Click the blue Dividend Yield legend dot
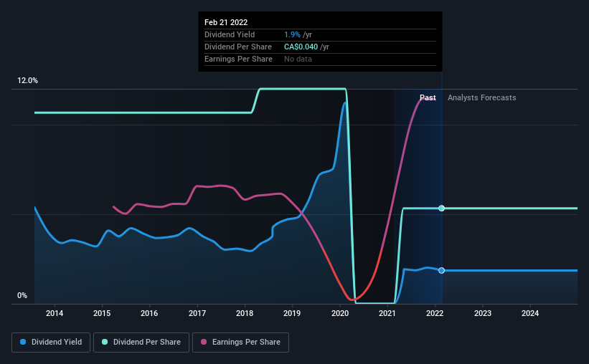Screen dimensions: 589x364 click(23, 342)
